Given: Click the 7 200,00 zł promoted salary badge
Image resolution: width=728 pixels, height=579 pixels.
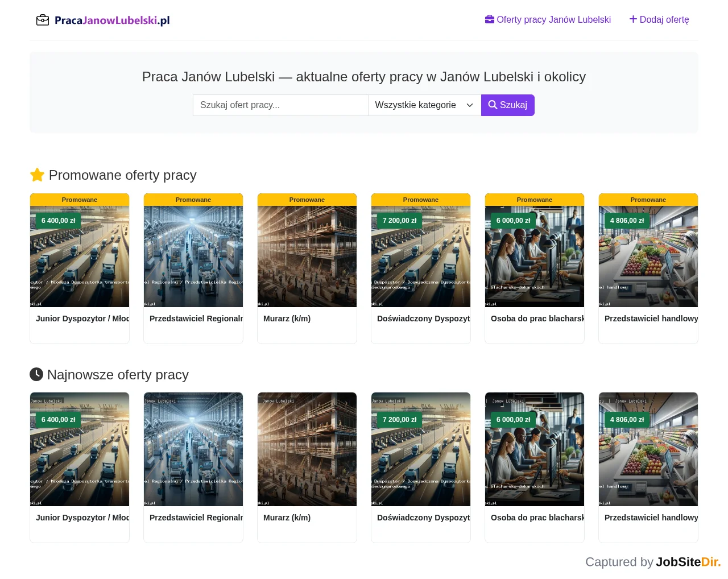Looking at the screenshot, I should [400, 221].
